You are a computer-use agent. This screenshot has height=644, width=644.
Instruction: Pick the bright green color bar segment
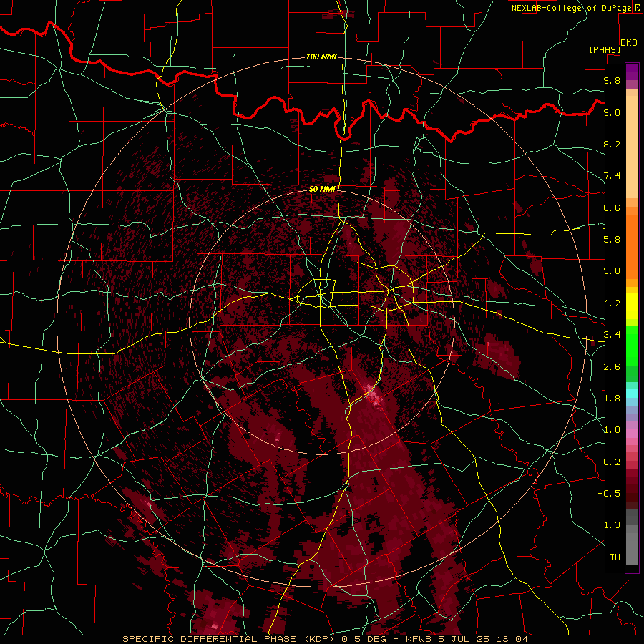point(632,346)
